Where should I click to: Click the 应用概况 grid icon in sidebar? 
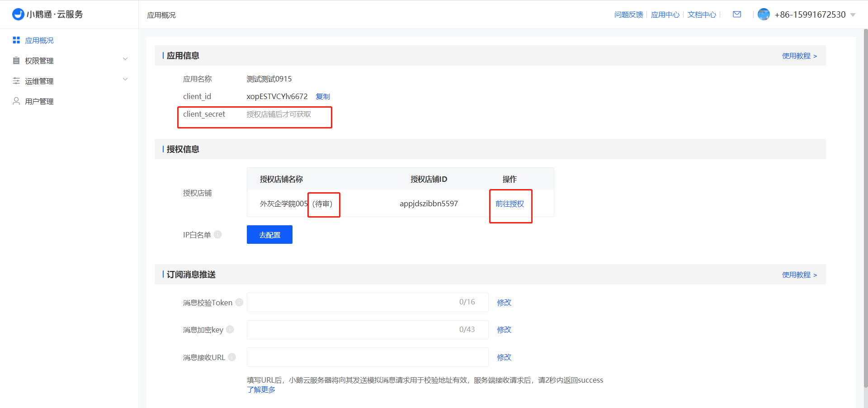tap(16, 40)
